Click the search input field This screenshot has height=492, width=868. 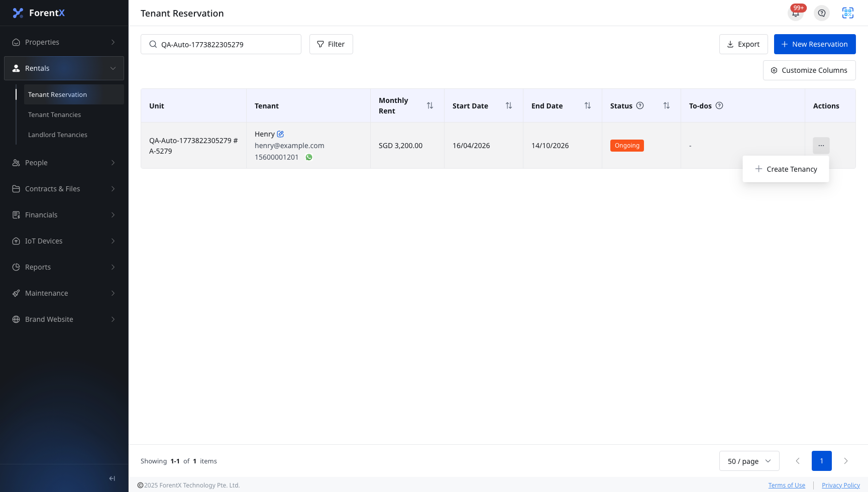click(221, 44)
